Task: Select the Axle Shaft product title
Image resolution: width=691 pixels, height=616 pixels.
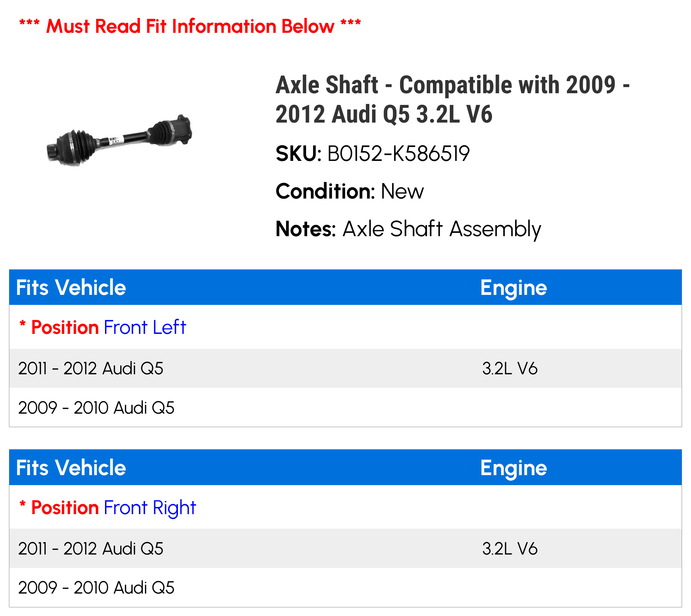Action: click(x=453, y=99)
